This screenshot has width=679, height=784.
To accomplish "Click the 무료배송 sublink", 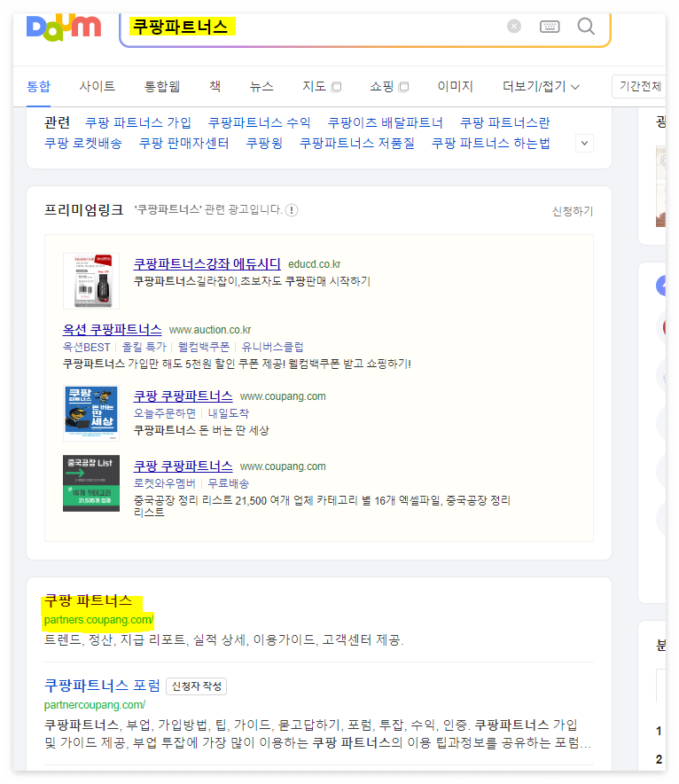I will 229,483.
